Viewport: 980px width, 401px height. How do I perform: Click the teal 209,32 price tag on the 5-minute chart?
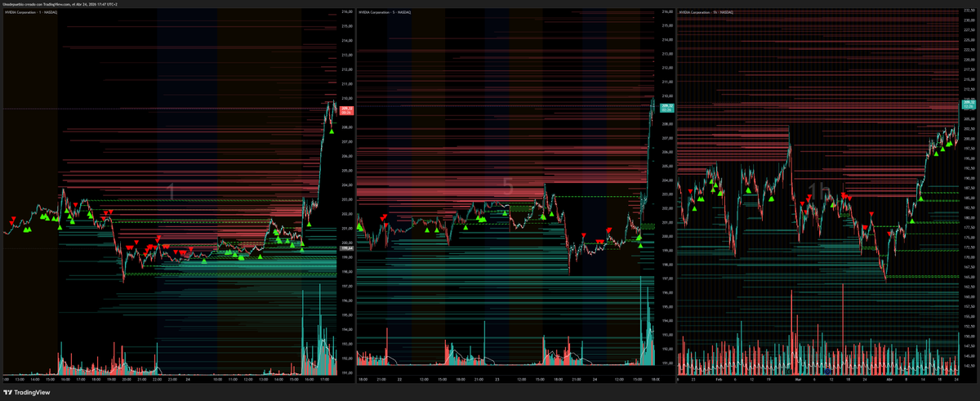(666, 107)
